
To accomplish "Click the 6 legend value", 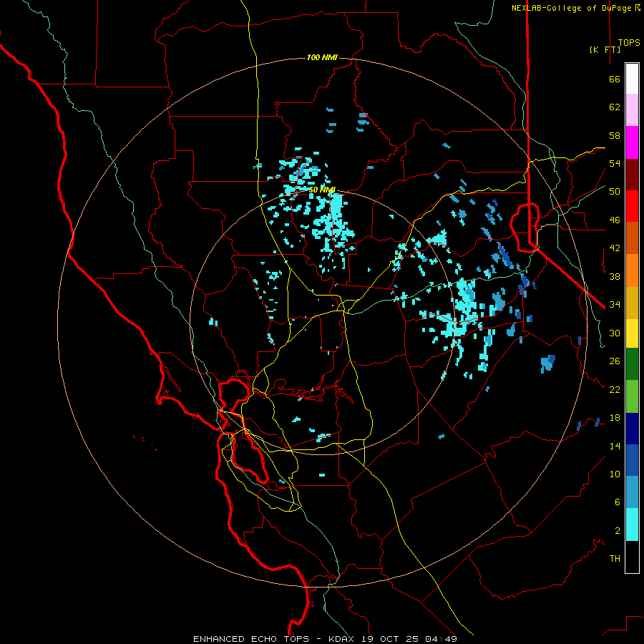I will (618, 502).
